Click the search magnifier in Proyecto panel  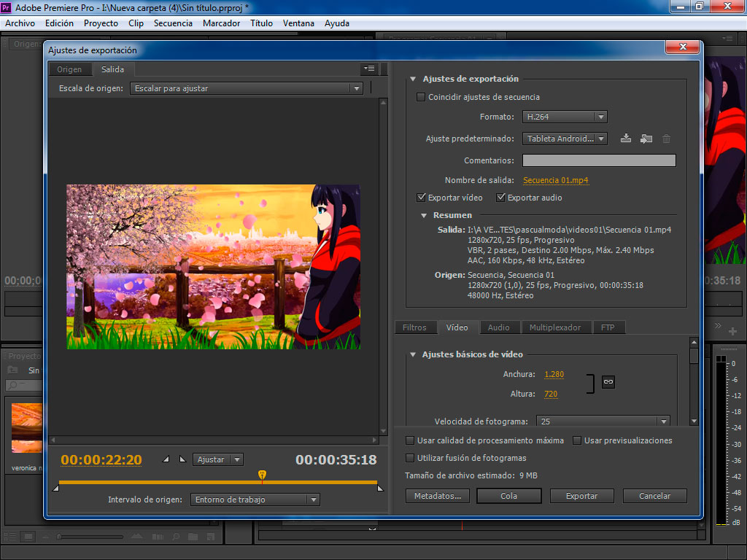click(x=13, y=385)
